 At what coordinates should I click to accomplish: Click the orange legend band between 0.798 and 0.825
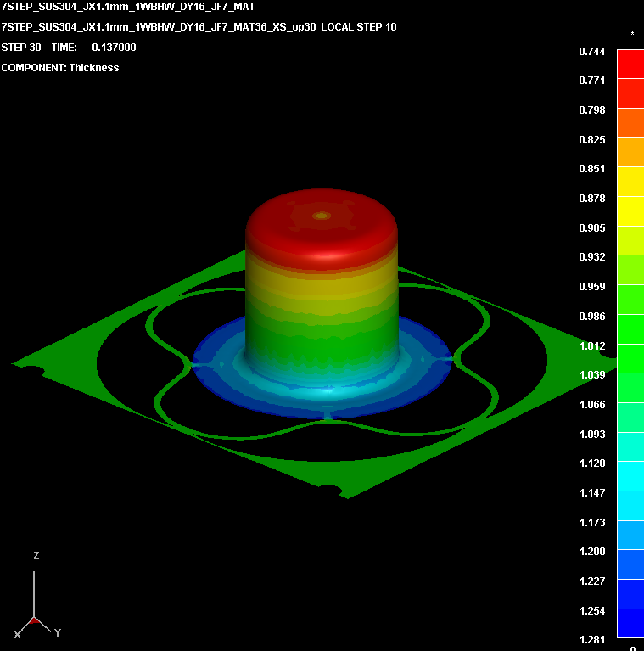[x=630, y=123]
